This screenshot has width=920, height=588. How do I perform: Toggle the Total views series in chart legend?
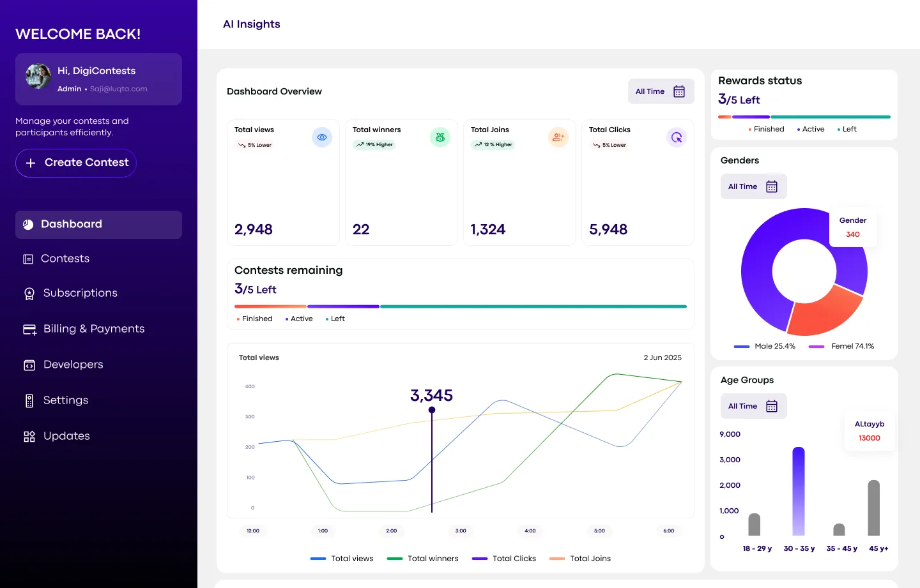pyautogui.click(x=342, y=559)
